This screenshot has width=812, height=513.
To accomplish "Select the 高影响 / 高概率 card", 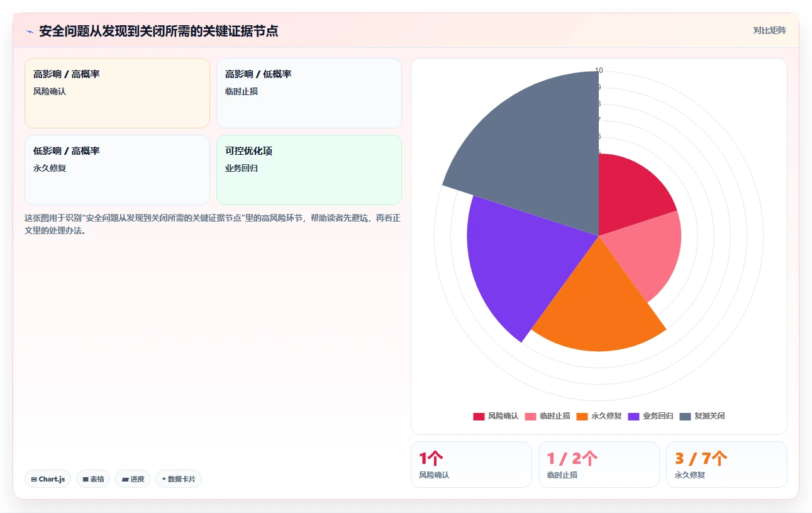I will click(x=117, y=93).
